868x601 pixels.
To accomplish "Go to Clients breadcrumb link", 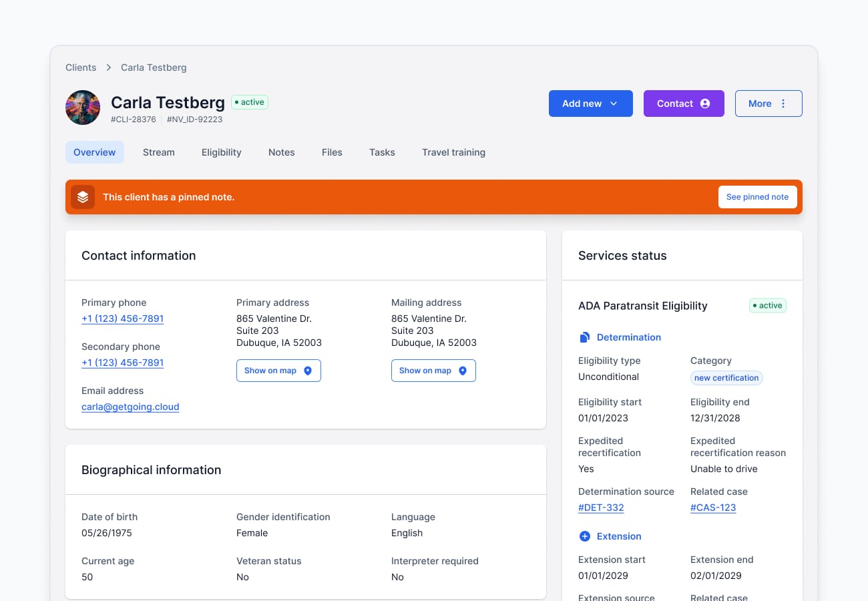I will coord(81,67).
